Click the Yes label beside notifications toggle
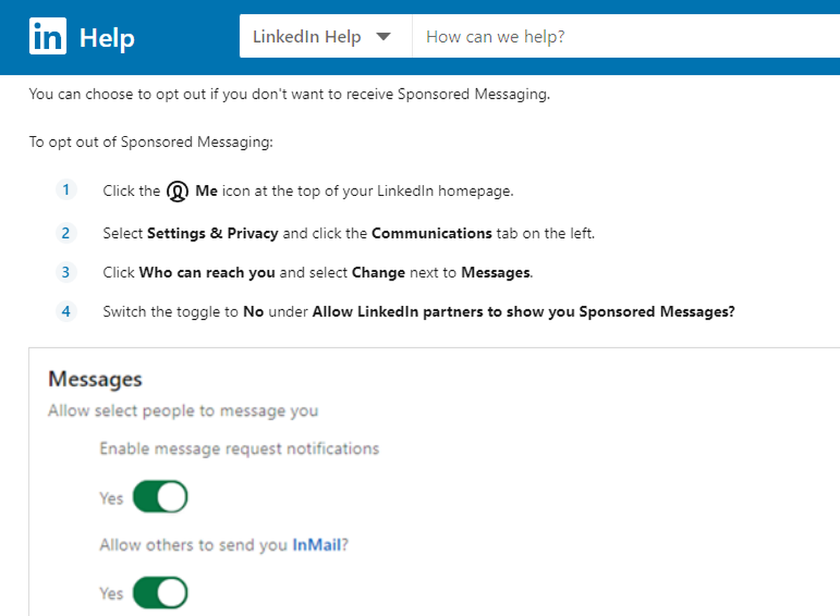This screenshot has height=616, width=840. [111, 498]
